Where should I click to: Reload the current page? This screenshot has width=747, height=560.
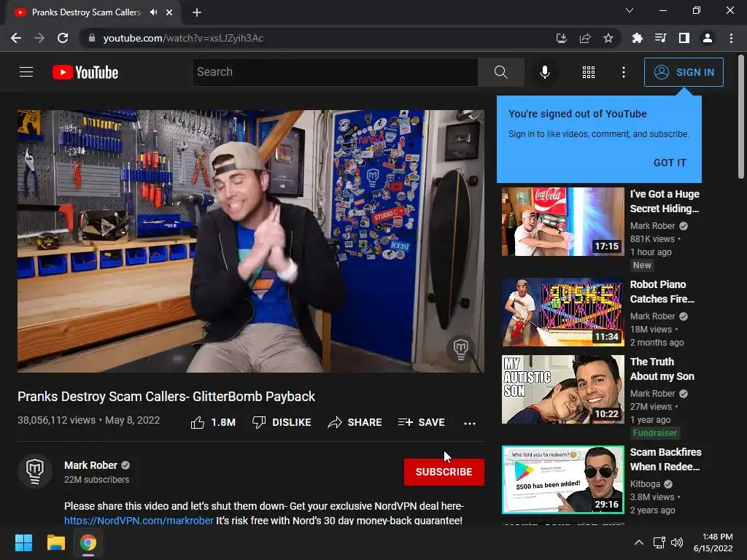(x=63, y=38)
